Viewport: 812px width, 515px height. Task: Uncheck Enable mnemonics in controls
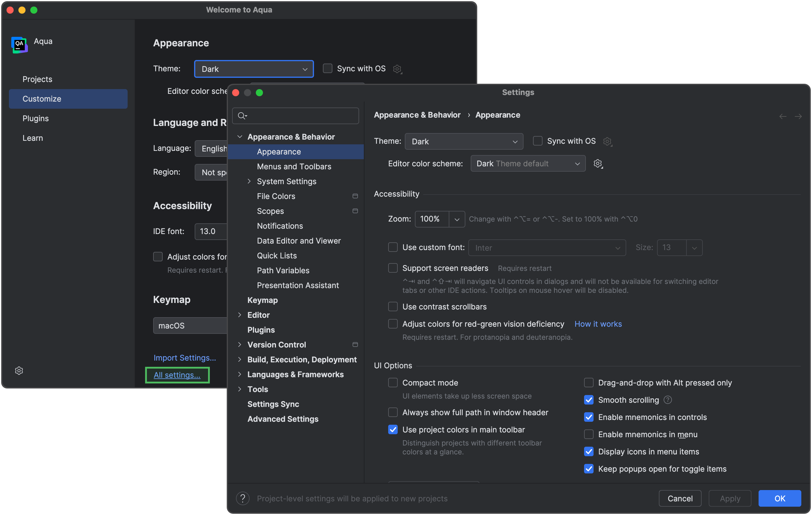coord(589,417)
